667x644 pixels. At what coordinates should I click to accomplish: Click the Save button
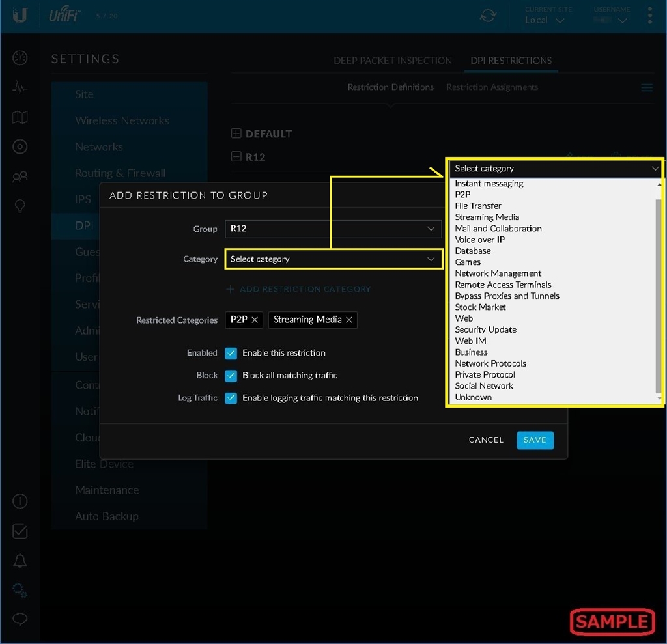click(535, 440)
